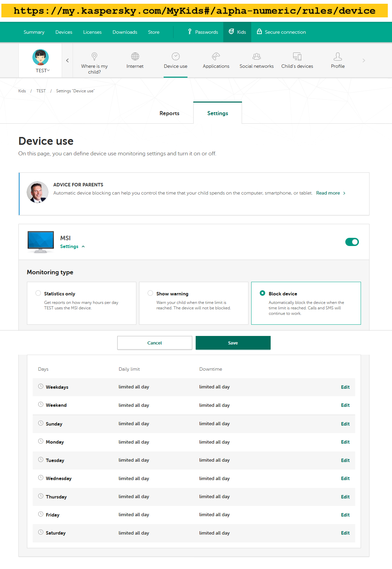The image size is (392, 569).
Task: Edit the Wednesday time limits
Action: (345, 478)
